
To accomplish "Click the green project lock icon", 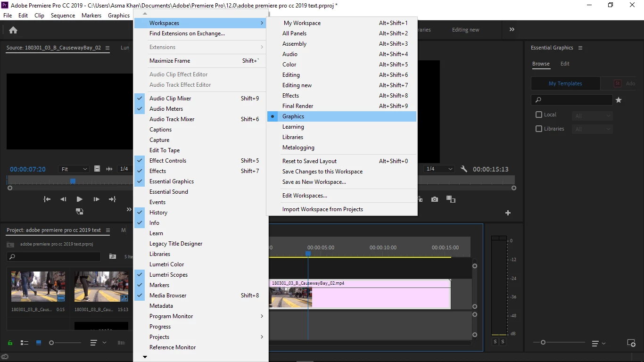I will point(10,343).
